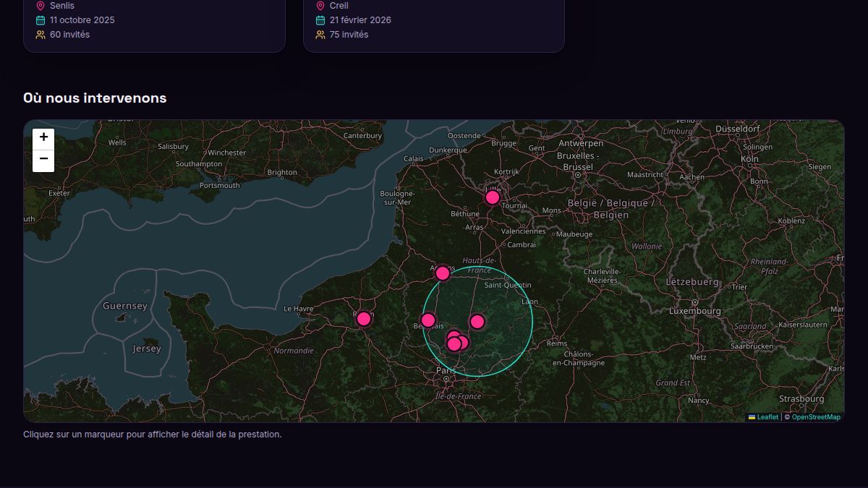Click the pink marker below Saint-Quentin, east of Beauvais

(x=477, y=322)
